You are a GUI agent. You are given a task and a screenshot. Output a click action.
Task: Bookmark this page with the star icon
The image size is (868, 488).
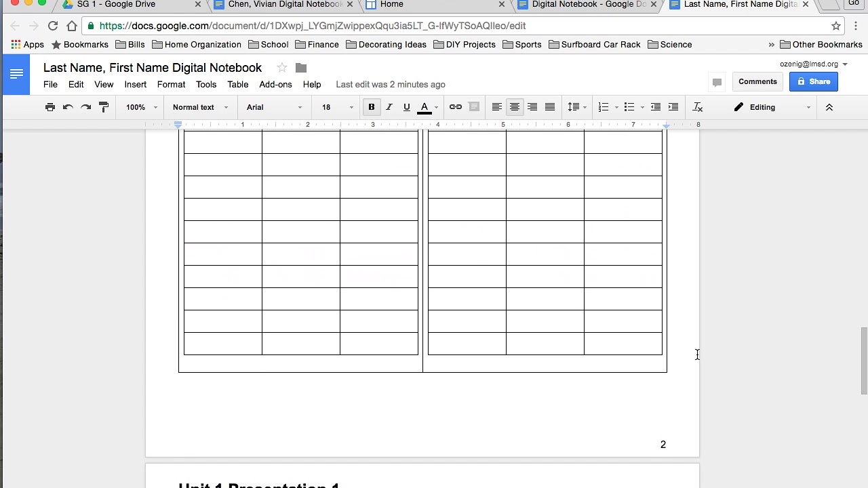[x=836, y=26]
